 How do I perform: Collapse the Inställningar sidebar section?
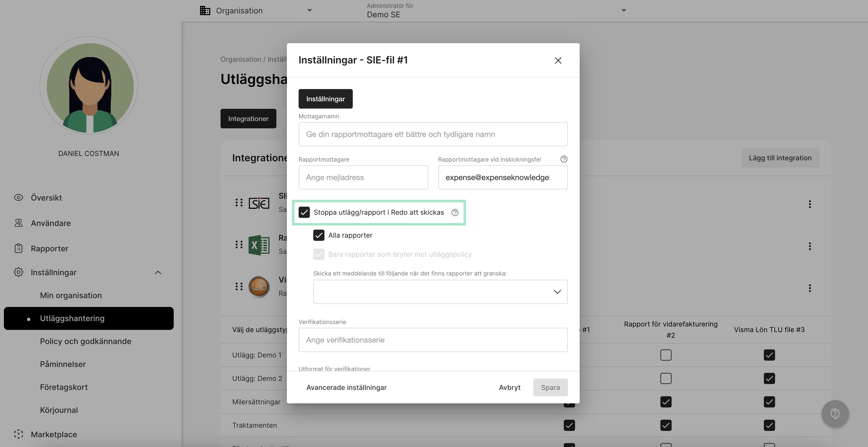click(158, 272)
